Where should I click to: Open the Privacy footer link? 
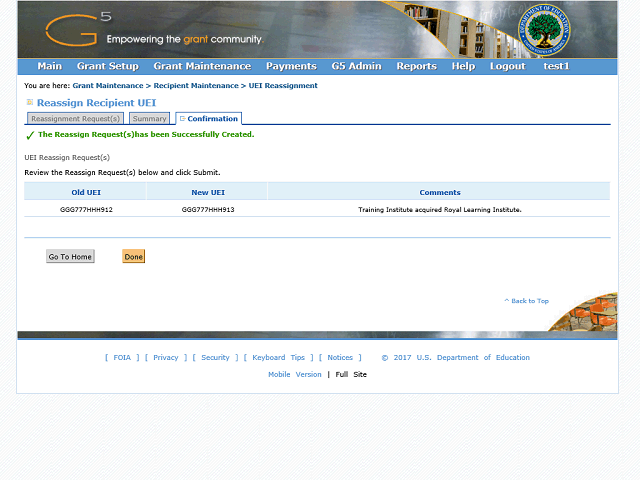pos(166,358)
